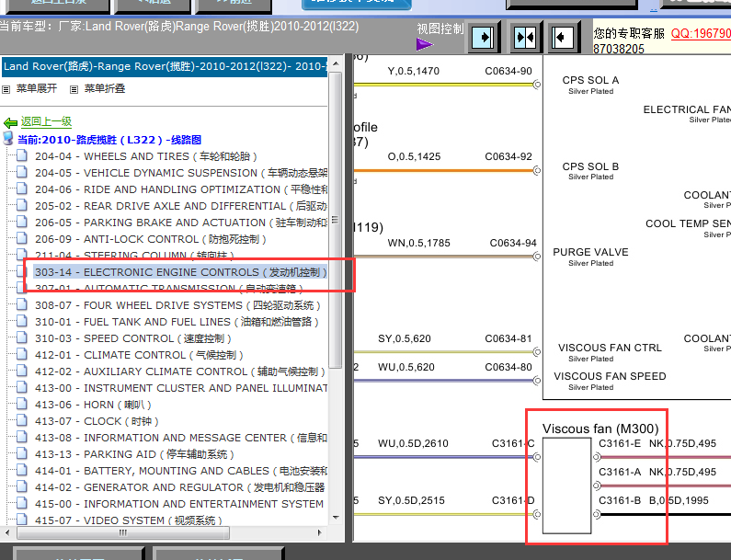Click the purple arrow under 视图控制
731x560 pixels.
click(424, 44)
